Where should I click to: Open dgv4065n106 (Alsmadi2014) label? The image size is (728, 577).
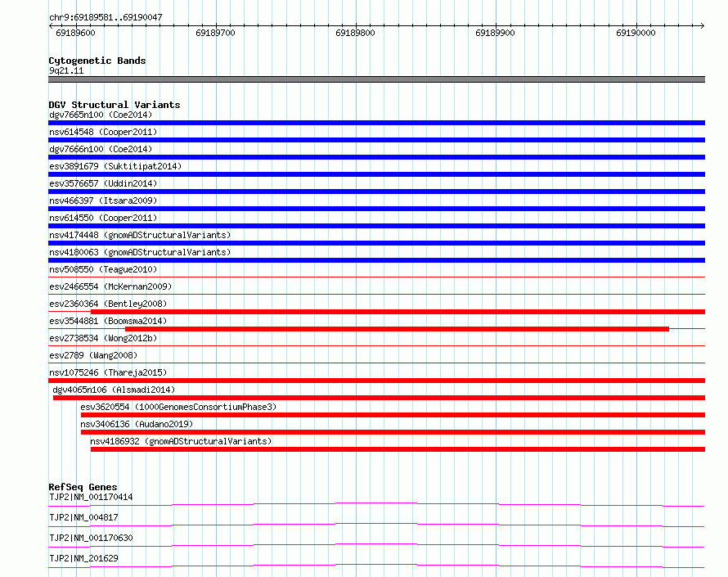coord(114,390)
